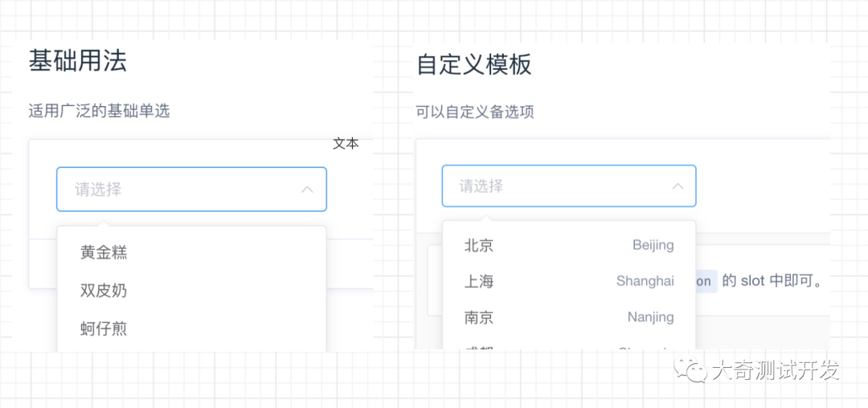Click the 文本 label near the left panel

tap(346, 144)
